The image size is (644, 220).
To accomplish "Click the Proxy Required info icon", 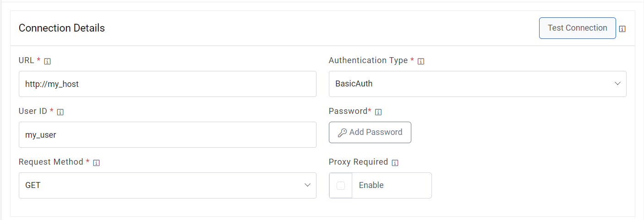I will point(395,163).
